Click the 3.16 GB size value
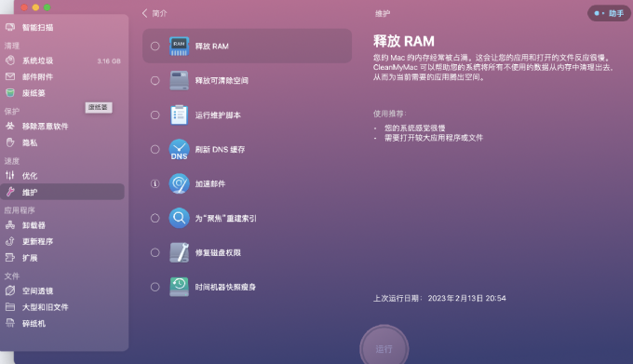The width and height of the screenshot is (633, 364). coord(109,61)
